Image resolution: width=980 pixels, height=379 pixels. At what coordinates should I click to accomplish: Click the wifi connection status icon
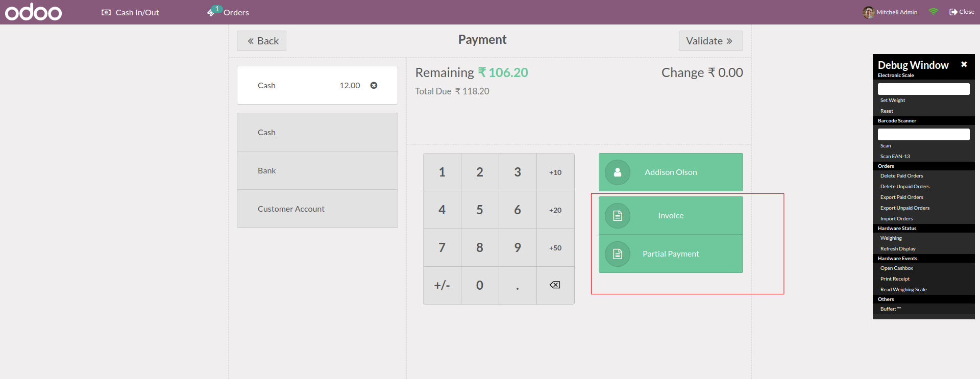(933, 12)
